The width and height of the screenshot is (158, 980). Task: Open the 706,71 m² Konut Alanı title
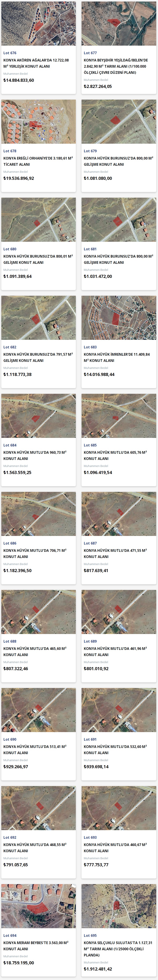35,554
